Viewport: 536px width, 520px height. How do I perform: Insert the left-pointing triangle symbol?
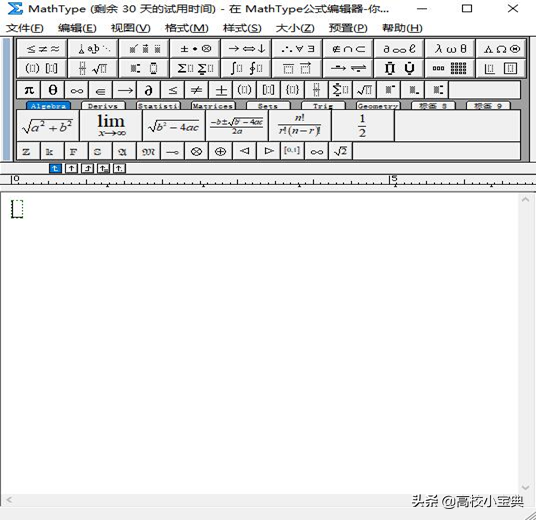pyautogui.click(x=244, y=151)
